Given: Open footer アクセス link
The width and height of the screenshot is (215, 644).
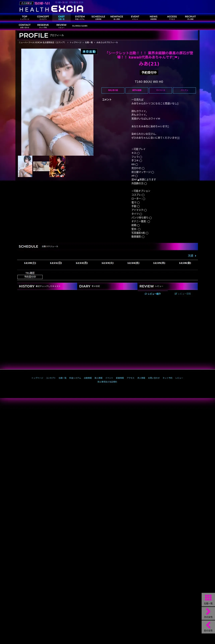Looking at the screenshot, I should point(130,378).
